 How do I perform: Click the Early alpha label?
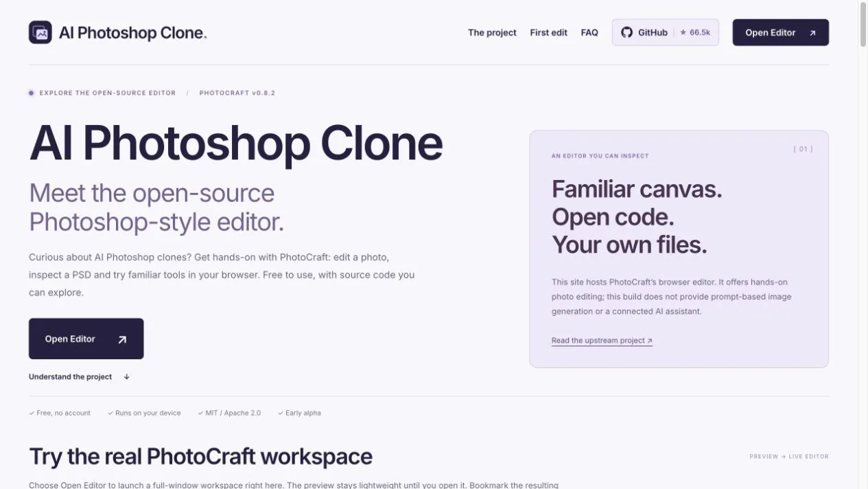coord(299,413)
